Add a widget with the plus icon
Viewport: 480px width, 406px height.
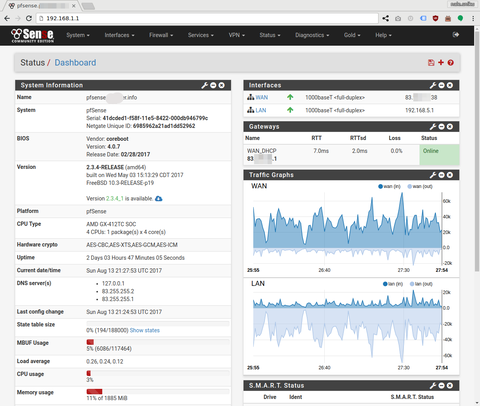pos(441,62)
